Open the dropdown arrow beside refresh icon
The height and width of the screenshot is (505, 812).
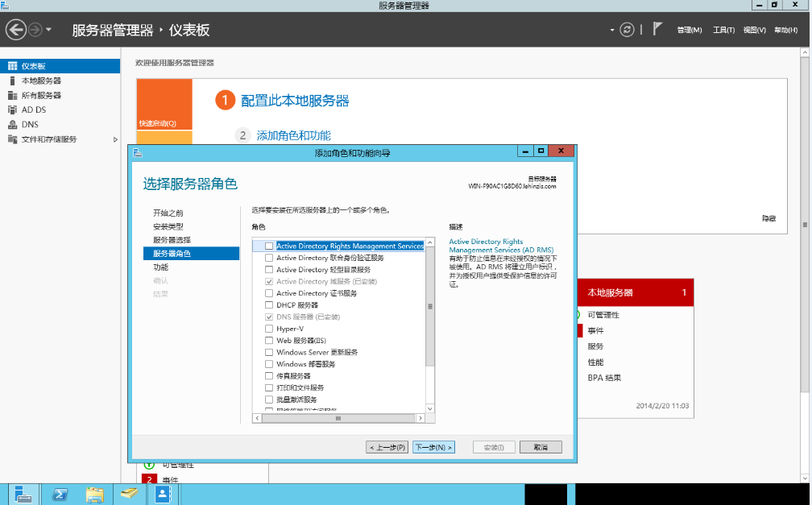pos(612,30)
